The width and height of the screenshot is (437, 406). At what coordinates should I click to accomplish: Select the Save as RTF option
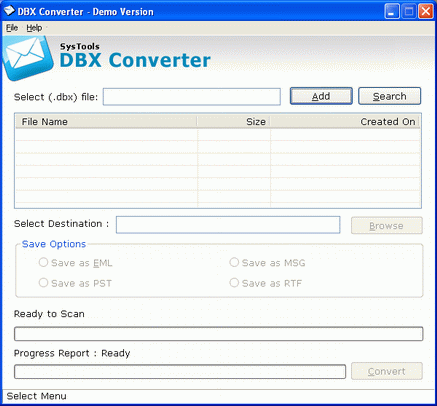click(266, 283)
